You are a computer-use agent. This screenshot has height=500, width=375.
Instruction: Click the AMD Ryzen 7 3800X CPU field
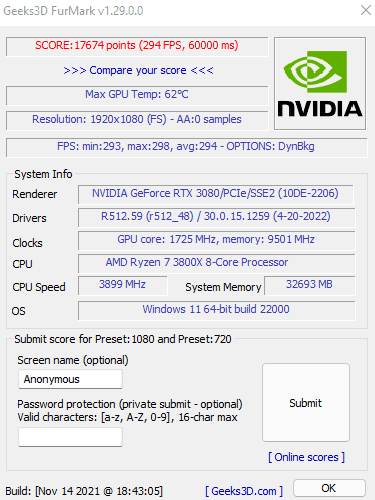[x=217, y=264]
